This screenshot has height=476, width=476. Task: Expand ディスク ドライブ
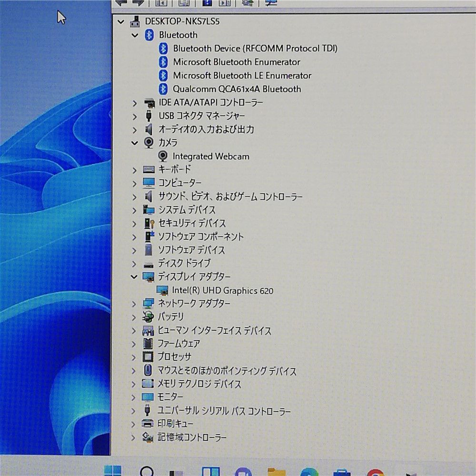(x=135, y=264)
